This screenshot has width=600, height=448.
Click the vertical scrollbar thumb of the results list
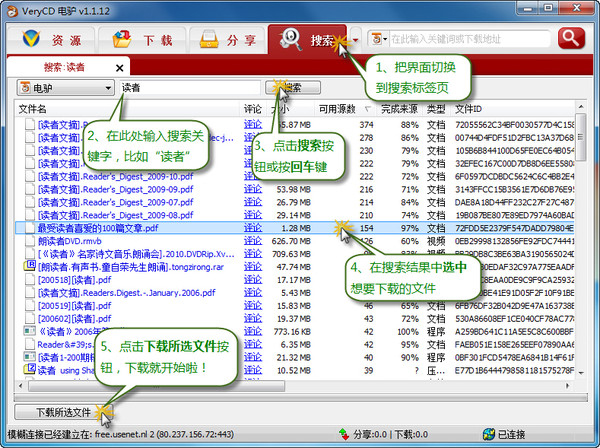(x=581, y=137)
